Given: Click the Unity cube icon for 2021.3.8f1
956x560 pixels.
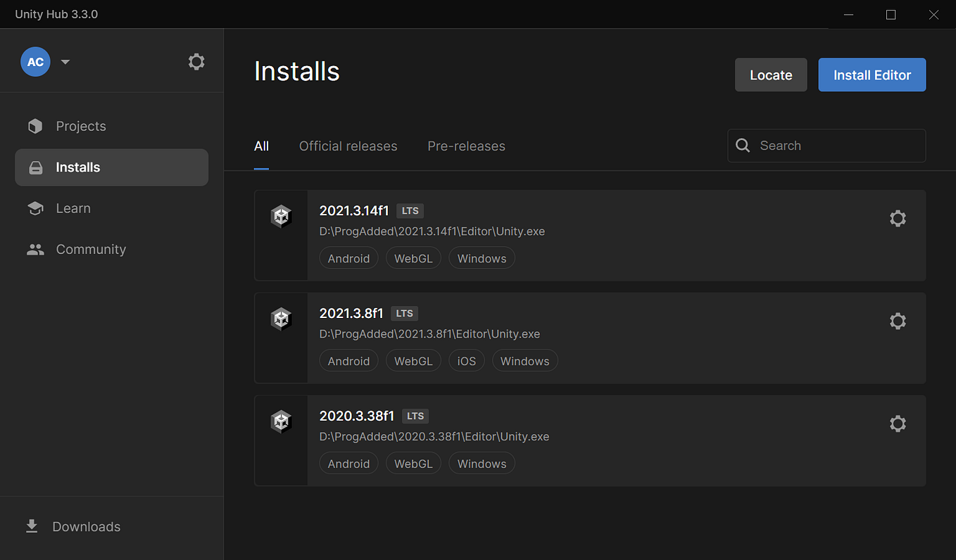Looking at the screenshot, I should [281, 318].
